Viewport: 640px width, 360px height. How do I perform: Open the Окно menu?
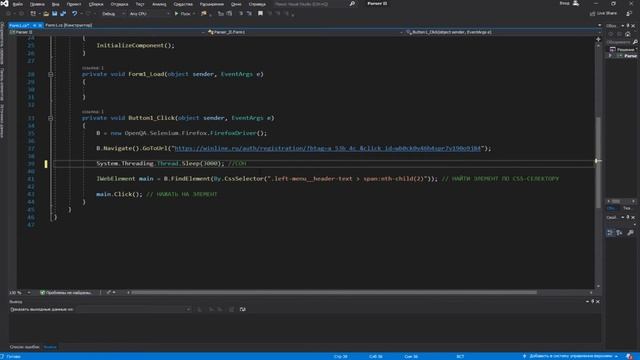pos(236,4)
